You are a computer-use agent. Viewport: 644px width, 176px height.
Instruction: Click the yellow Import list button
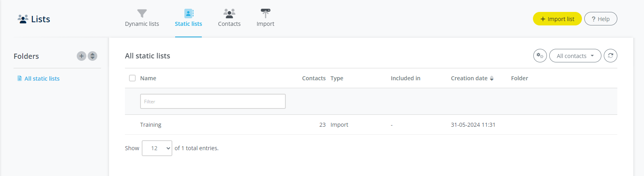tap(557, 19)
